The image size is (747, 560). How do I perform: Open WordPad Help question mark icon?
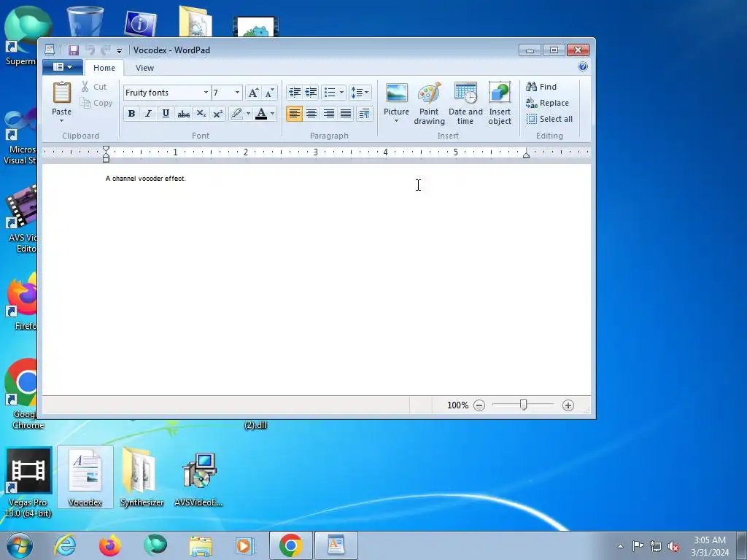coord(582,66)
